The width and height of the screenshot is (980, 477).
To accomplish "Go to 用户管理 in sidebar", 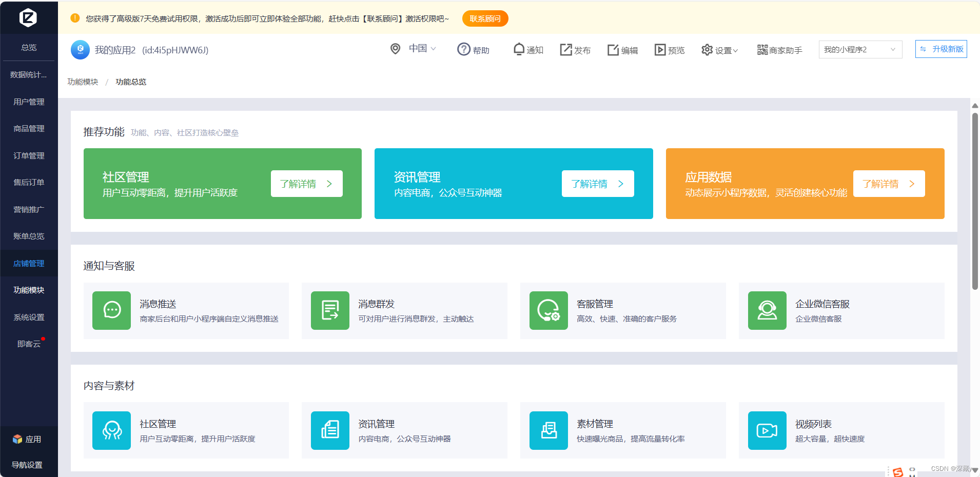I will tap(29, 102).
